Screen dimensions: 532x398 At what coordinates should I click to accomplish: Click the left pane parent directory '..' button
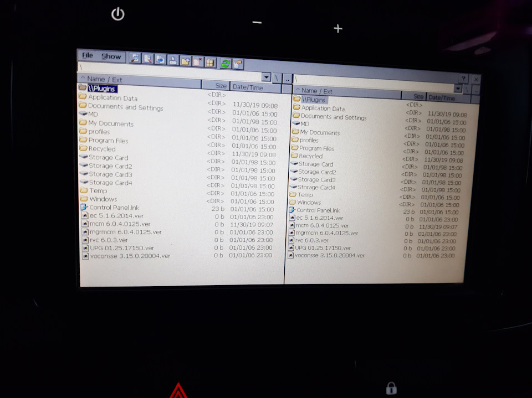[x=287, y=79]
